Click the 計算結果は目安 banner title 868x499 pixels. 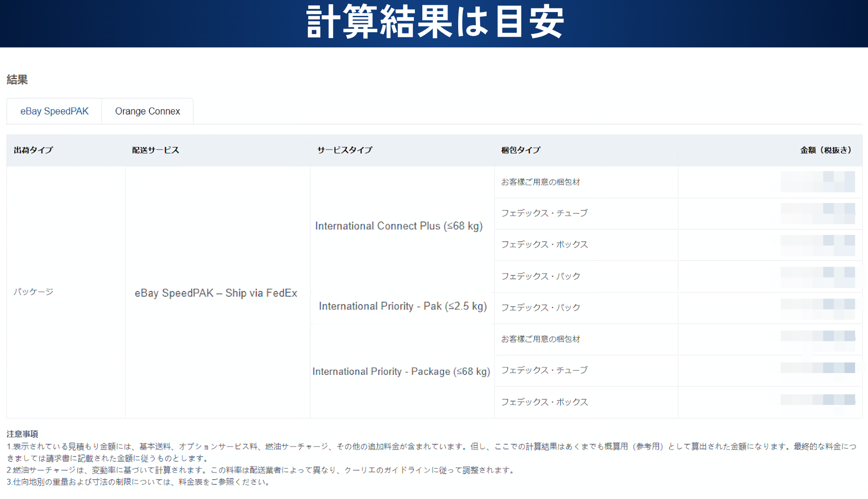435,22
